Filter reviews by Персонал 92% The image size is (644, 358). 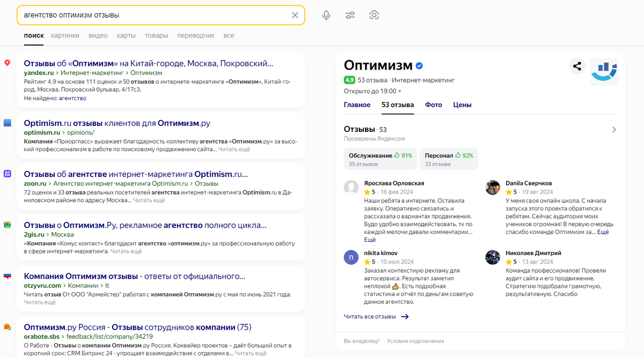point(449,159)
